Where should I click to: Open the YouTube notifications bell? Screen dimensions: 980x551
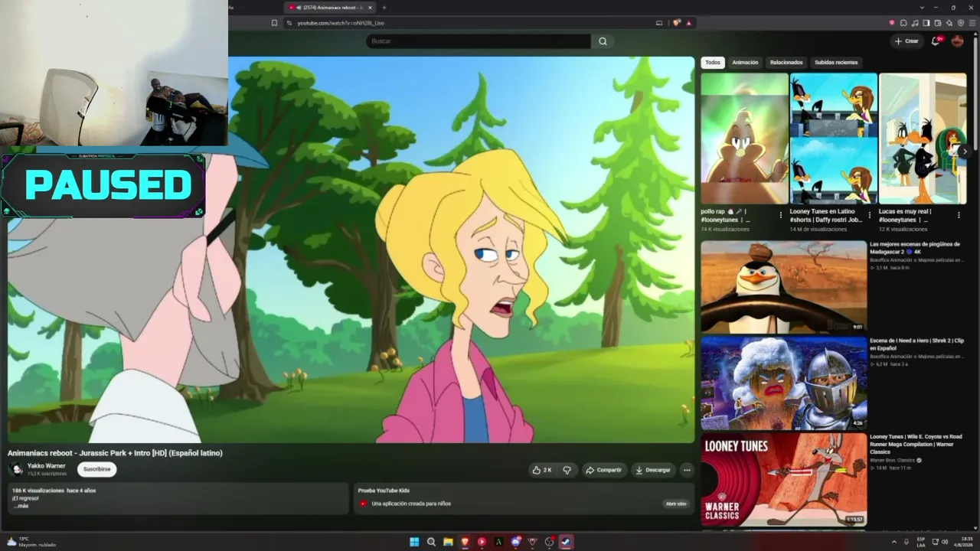point(935,41)
